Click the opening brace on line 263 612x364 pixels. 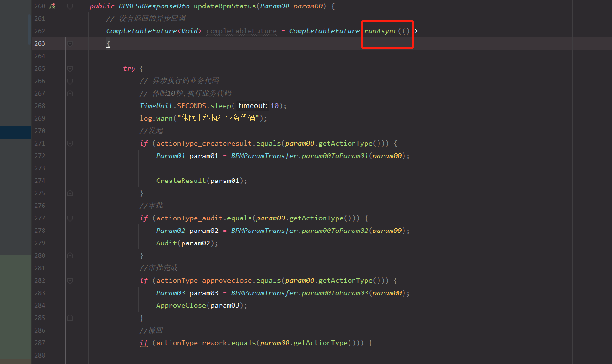click(108, 43)
